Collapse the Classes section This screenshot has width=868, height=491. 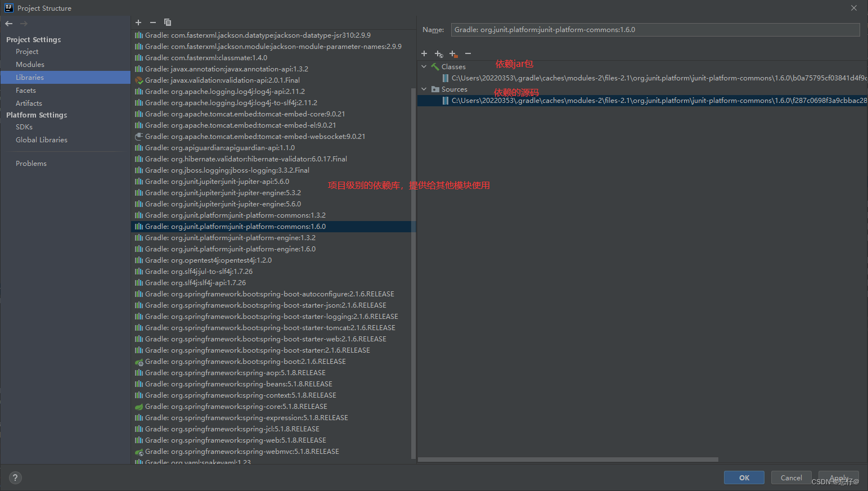pos(424,66)
